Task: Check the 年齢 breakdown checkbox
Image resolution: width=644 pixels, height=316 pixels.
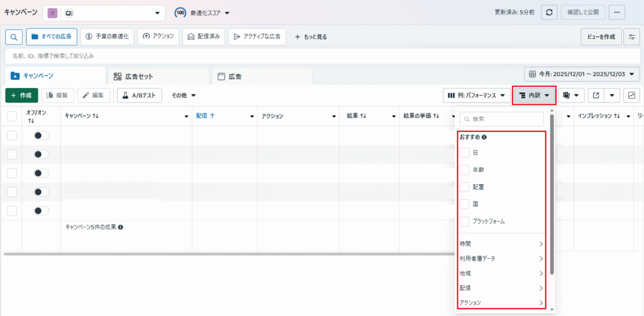Action: point(465,170)
